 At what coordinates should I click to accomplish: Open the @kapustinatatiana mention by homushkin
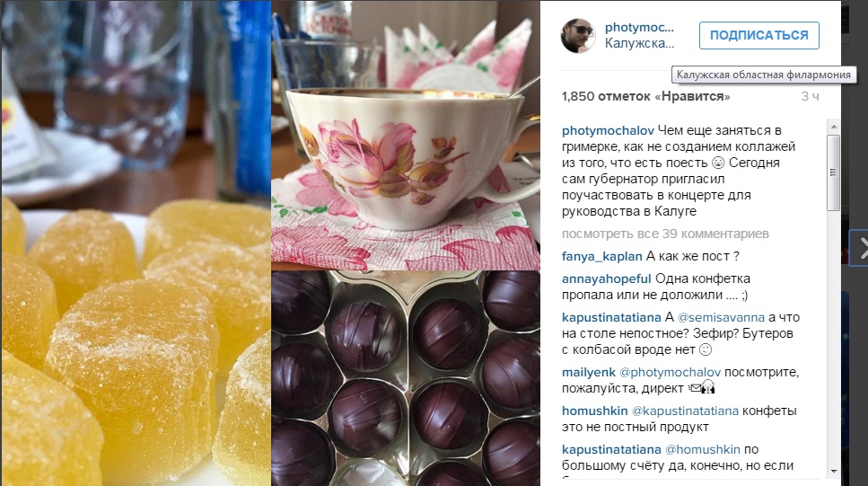point(685,411)
